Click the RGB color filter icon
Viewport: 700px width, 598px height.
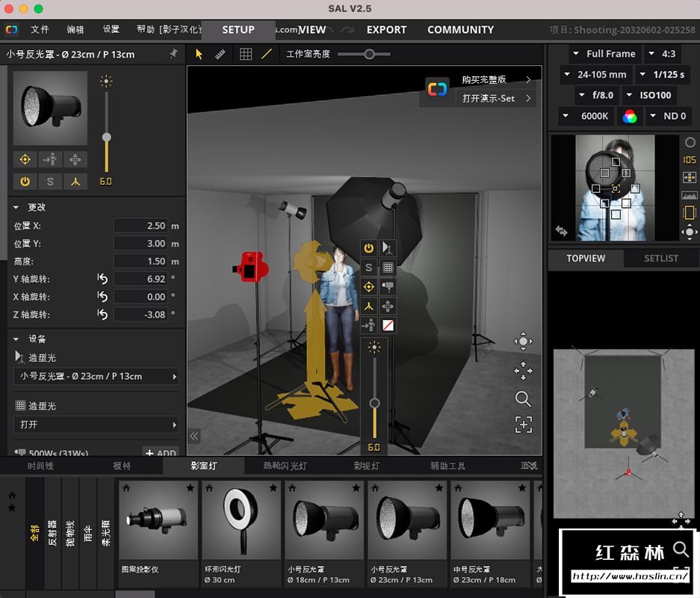(x=630, y=116)
